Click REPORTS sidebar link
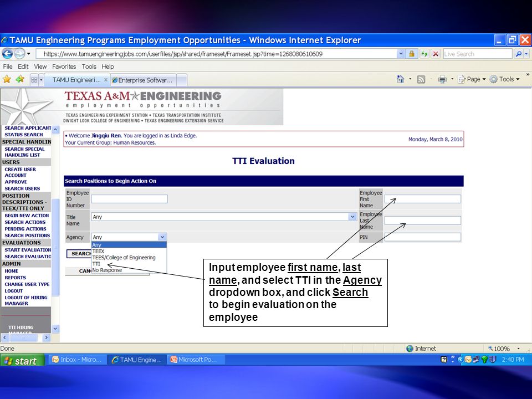The height and width of the screenshot is (399, 532). coord(16,278)
